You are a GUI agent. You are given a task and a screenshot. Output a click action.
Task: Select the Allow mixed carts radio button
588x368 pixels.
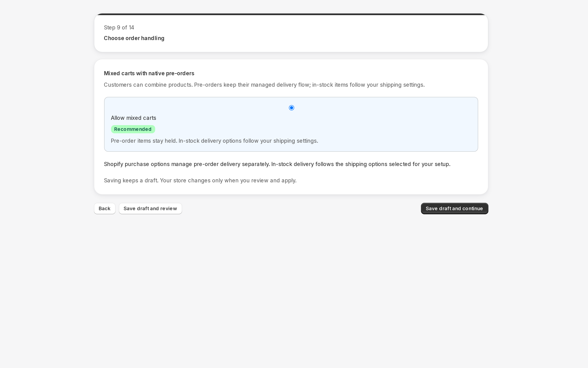click(x=291, y=108)
